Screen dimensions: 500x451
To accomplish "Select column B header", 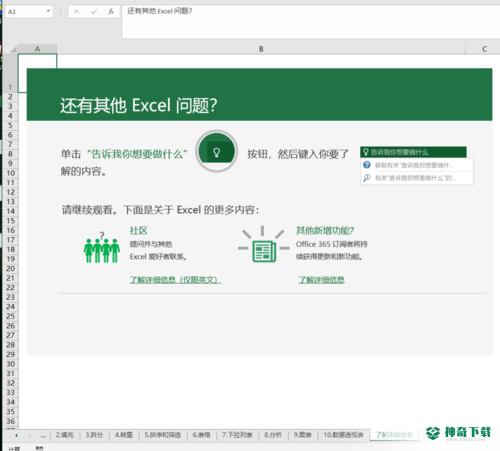I will pos(261,49).
